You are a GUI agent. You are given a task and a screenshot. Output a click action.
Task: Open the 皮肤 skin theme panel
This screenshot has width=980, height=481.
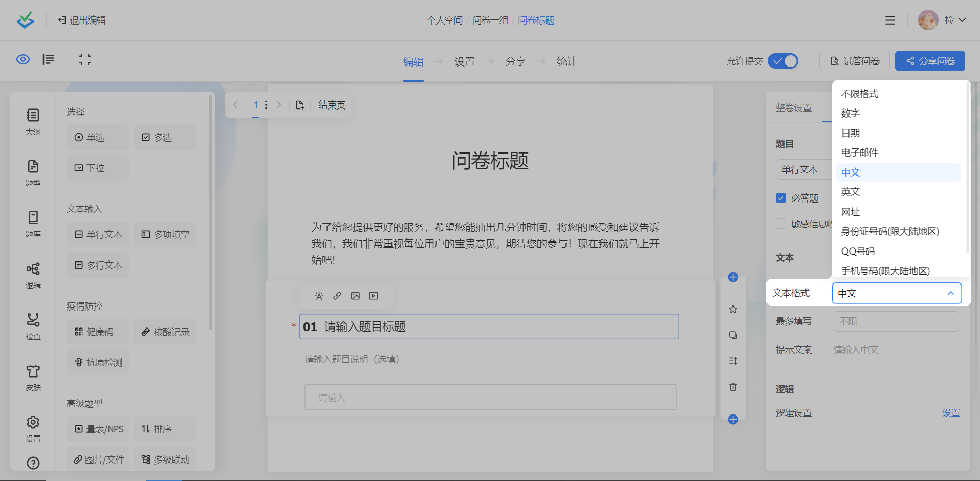coord(33,378)
